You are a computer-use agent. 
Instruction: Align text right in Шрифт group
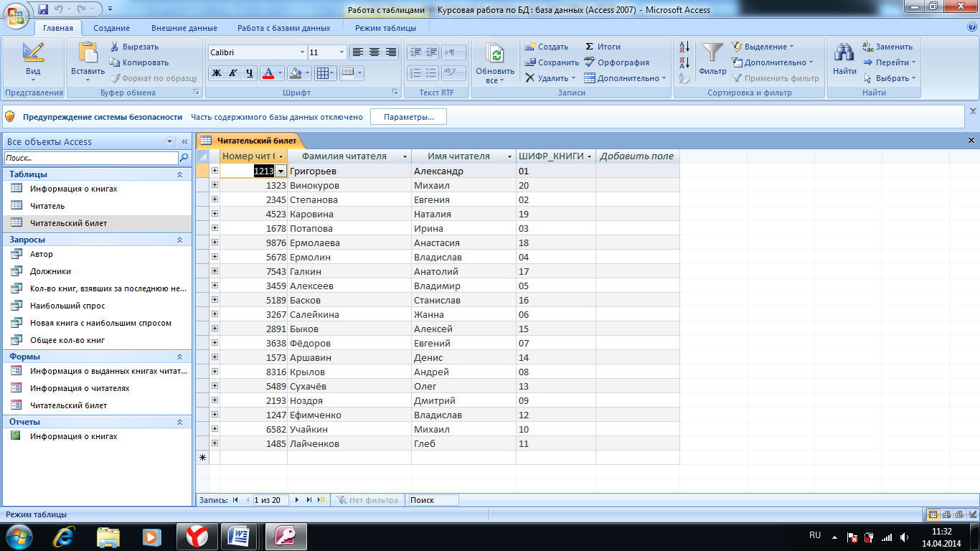click(390, 52)
